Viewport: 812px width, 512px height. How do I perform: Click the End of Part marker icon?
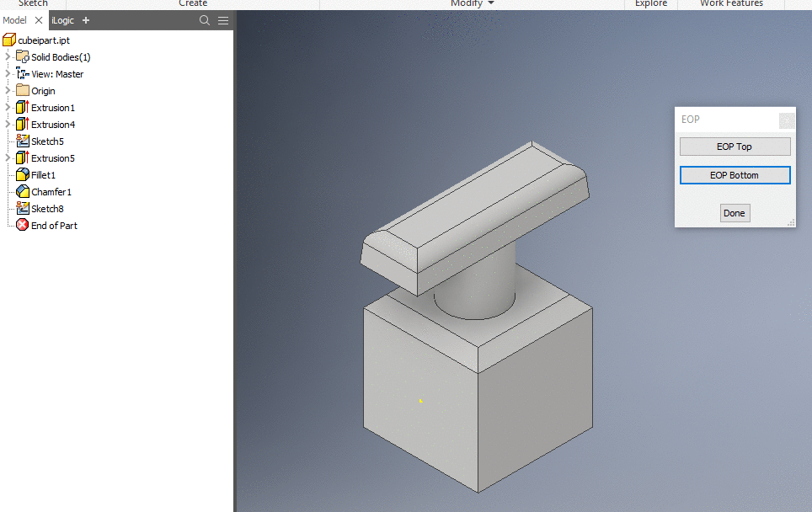pos(21,225)
